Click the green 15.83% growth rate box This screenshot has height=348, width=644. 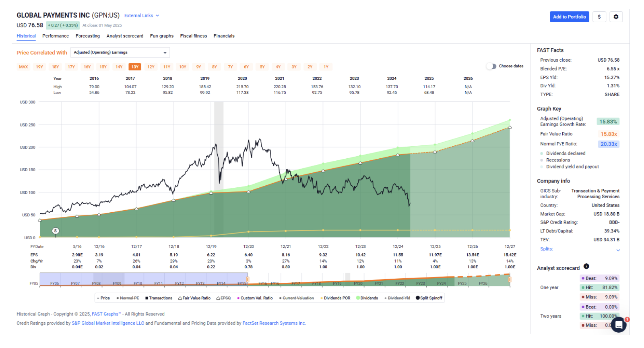point(608,122)
